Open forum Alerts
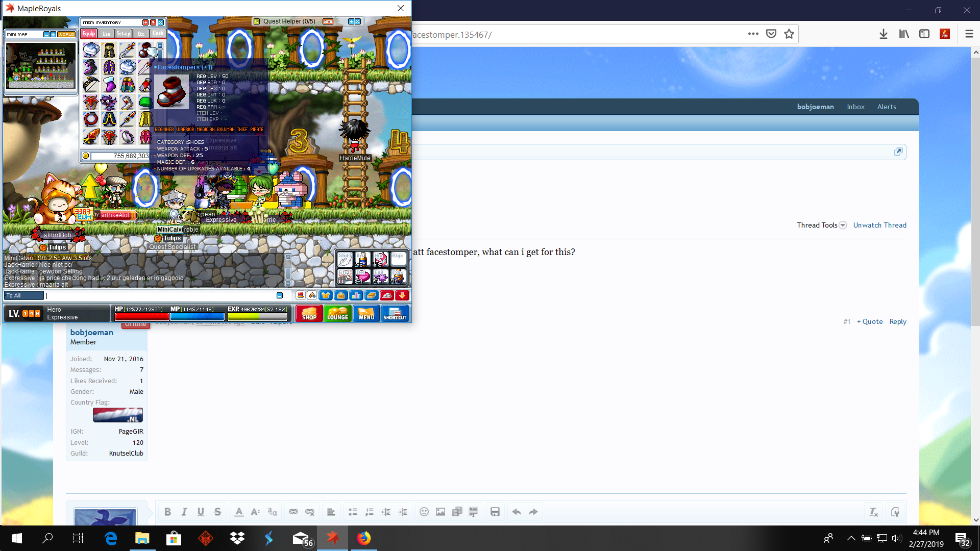The image size is (980, 551). (x=887, y=107)
